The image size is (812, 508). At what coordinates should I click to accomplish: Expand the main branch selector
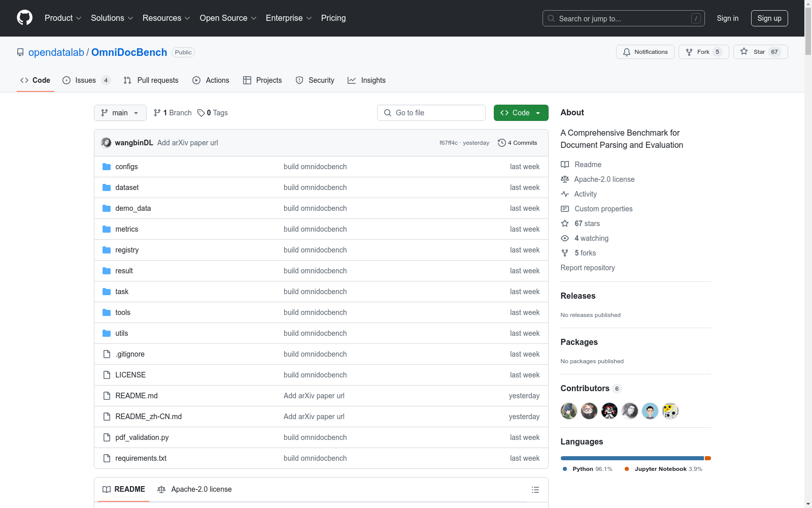pos(120,113)
